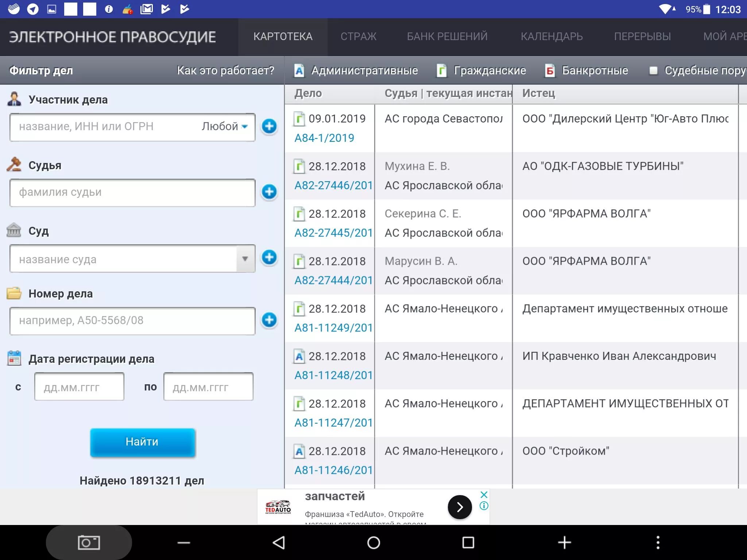
Task: Click plus icon beside court name field
Action: tap(269, 257)
